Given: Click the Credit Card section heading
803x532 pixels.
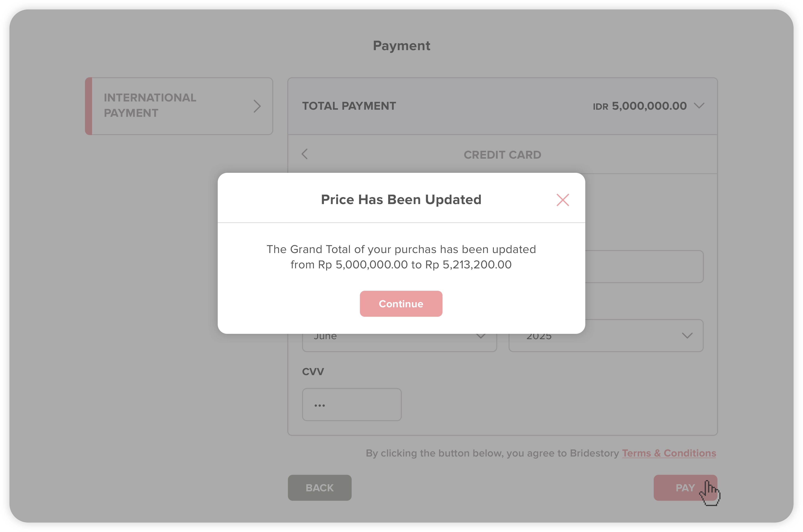Looking at the screenshot, I should click(x=502, y=155).
